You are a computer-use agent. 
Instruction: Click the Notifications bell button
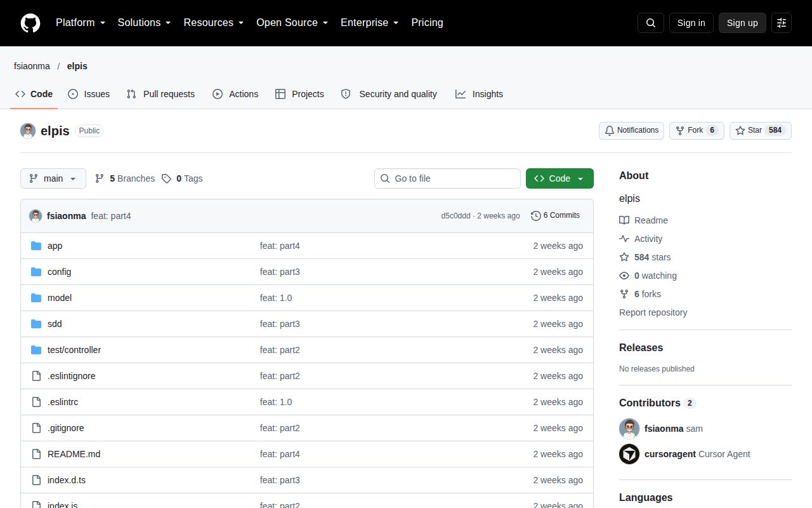pos(631,131)
